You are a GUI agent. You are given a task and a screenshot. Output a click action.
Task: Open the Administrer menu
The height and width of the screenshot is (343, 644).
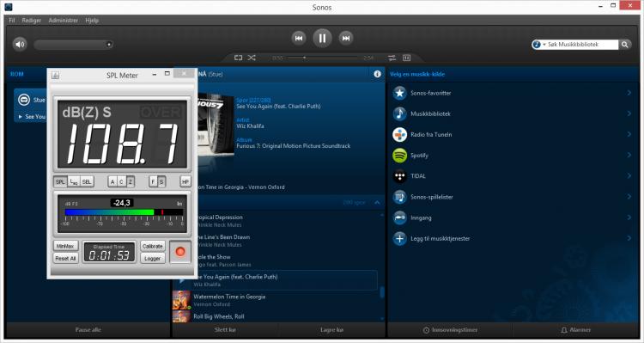[x=64, y=20]
